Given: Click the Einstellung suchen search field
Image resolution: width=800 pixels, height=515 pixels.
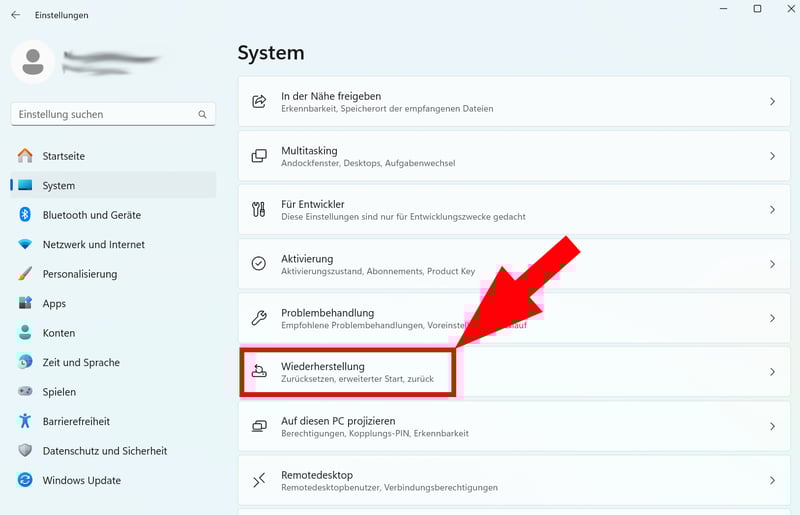Looking at the screenshot, I should point(103,115).
